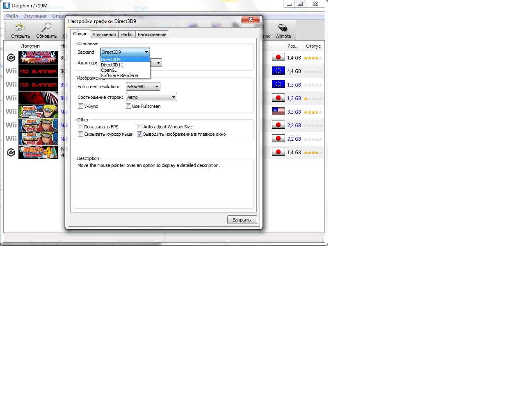Choose OpenGL in the Backend list

pyautogui.click(x=125, y=70)
